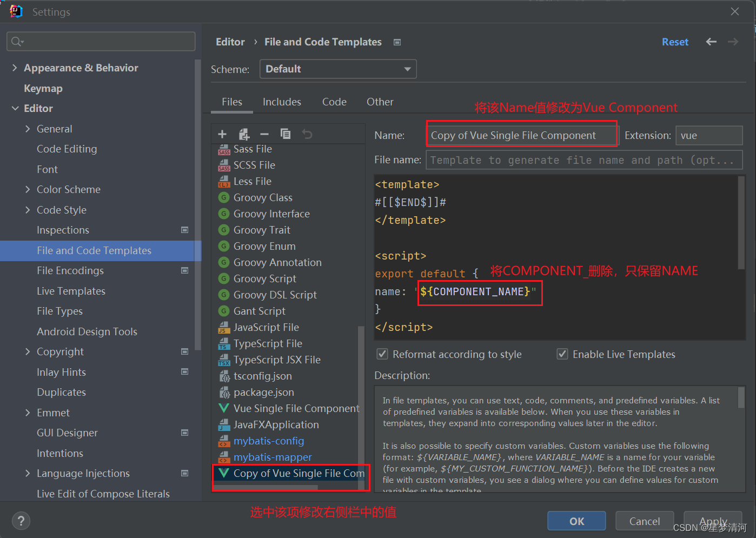This screenshot has height=538, width=756.
Task: Switch to the Other tab
Action: pyautogui.click(x=380, y=102)
